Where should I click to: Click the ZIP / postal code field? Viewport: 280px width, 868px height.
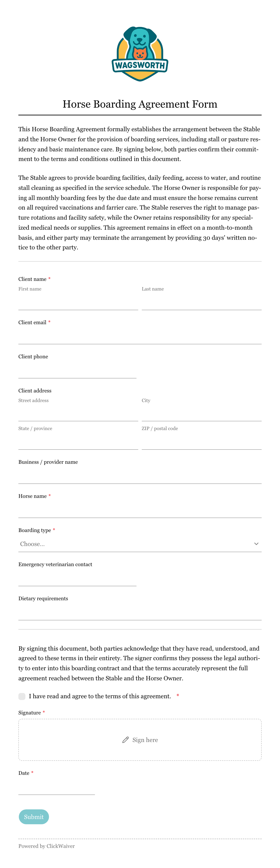201,441
